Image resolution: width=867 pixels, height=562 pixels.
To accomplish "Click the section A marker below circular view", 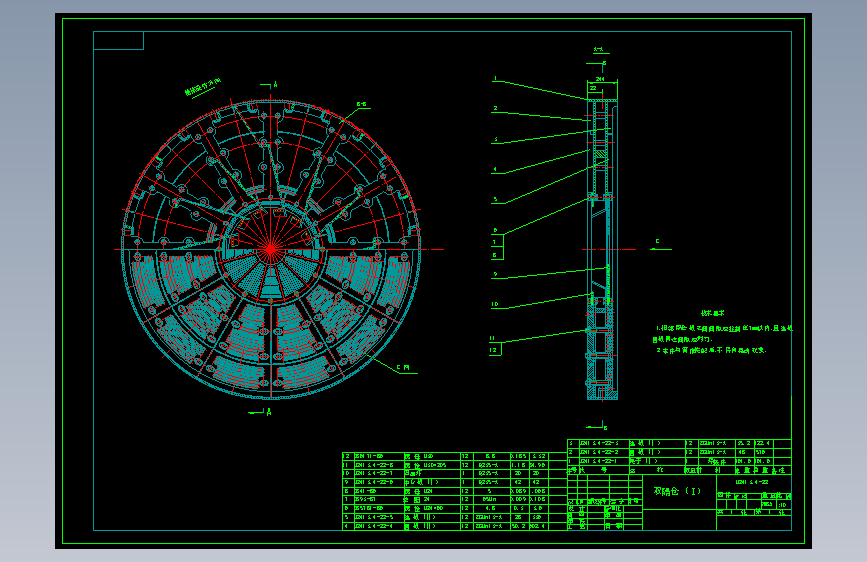I will pos(269,412).
